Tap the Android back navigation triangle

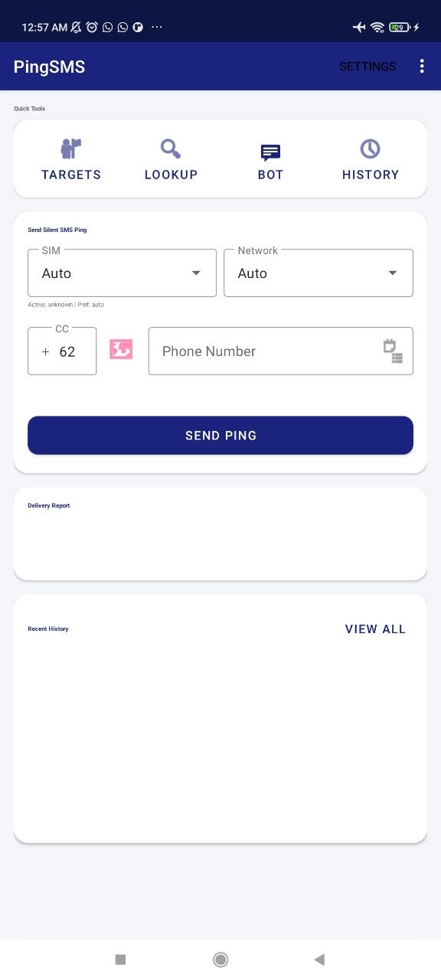click(319, 959)
